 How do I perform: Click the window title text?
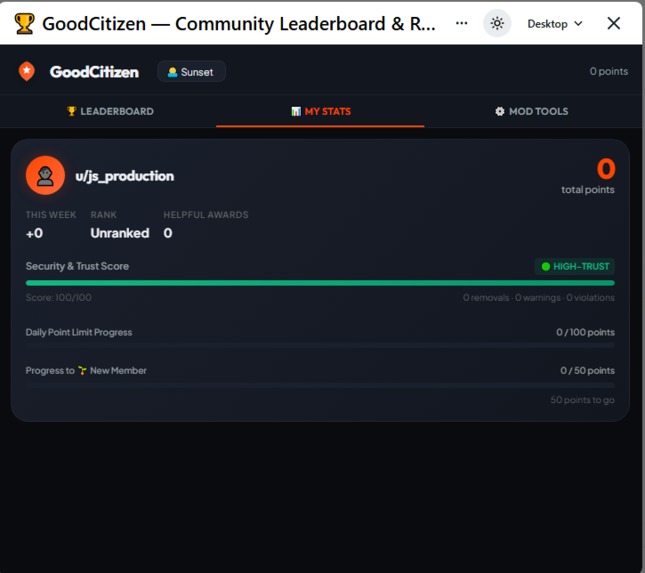coord(239,23)
